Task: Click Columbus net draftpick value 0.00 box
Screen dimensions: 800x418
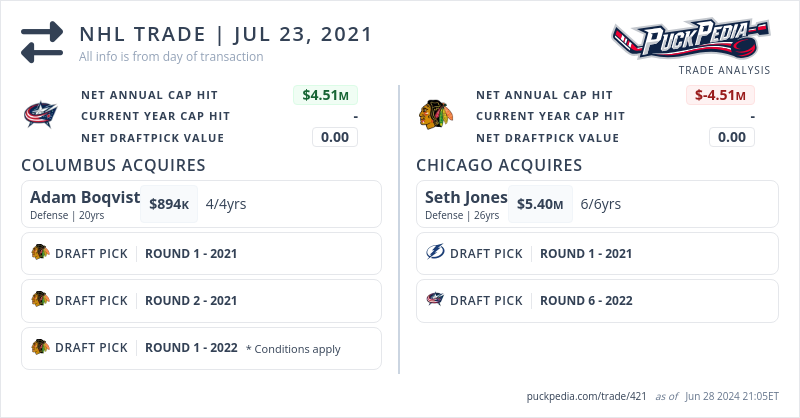Action: coord(334,138)
